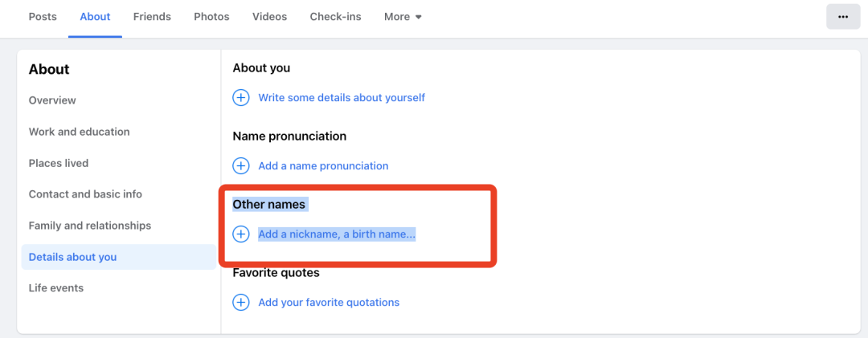Click the Other names heading
The height and width of the screenshot is (338, 868).
[268, 205]
